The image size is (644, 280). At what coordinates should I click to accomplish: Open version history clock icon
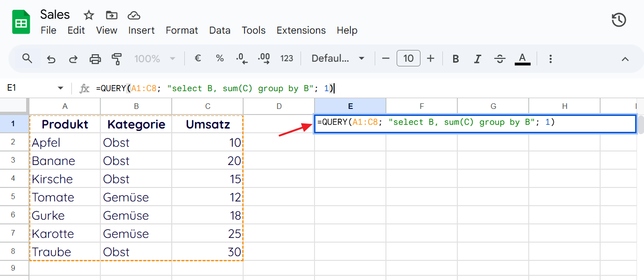click(618, 20)
